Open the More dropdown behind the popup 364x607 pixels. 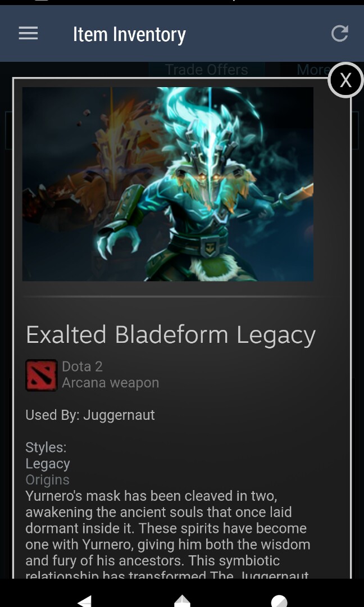(x=307, y=70)
